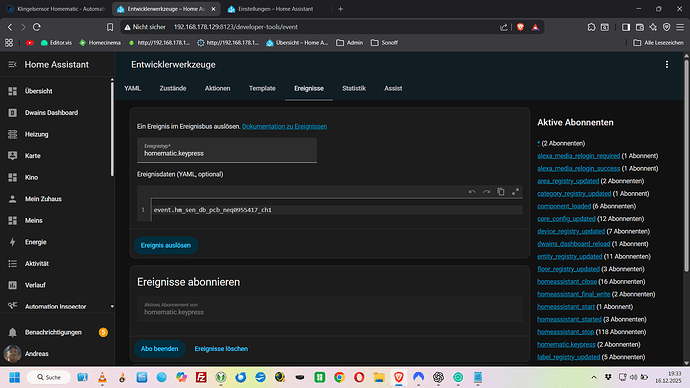The image size is (690, 388).
Task: Click the Ereignis auslösen button
Action: [166, 245]
